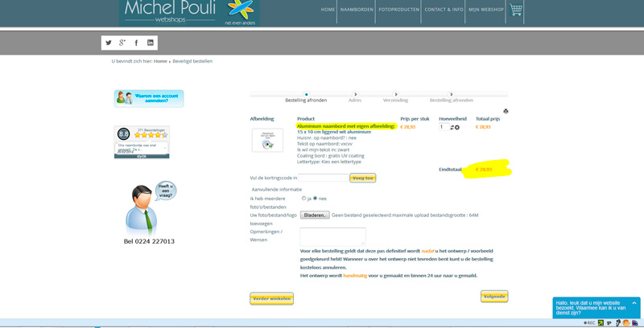Image resolution: width=644 pixels, height=328 pixels.
Task: Open the 8.8 reviews rating widget
Action: (142, 141)
